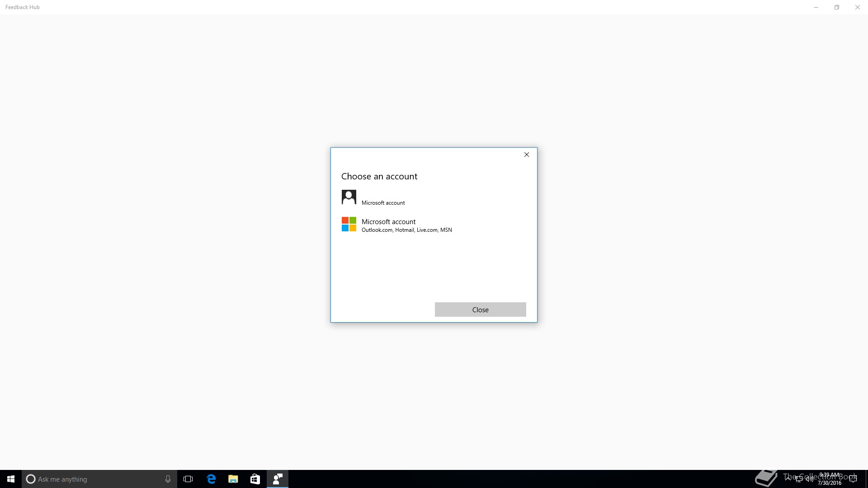Minimize the Feedback Hub window
868x488 pixels.
click(816, 7)
